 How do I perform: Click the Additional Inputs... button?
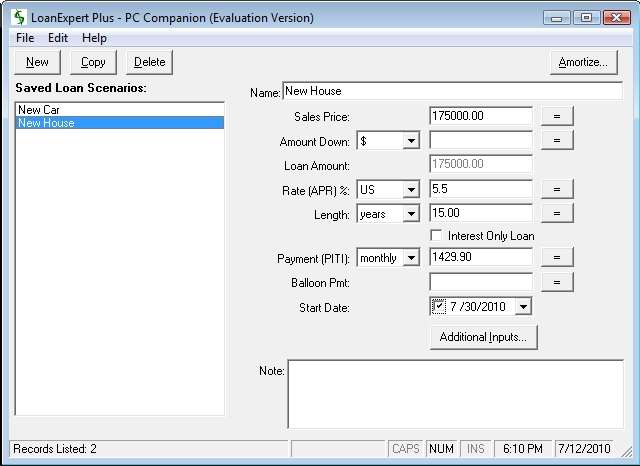click(x=483, y=337)
